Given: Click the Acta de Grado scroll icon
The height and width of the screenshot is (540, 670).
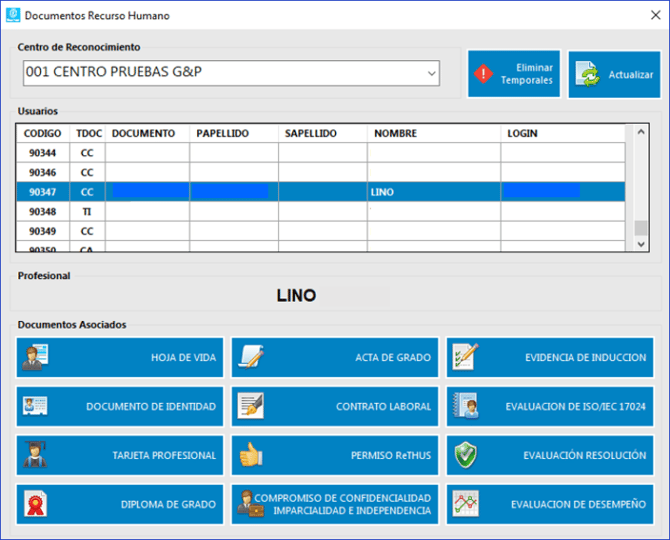Looking at the screenshot, I should [x=251, y=357].
